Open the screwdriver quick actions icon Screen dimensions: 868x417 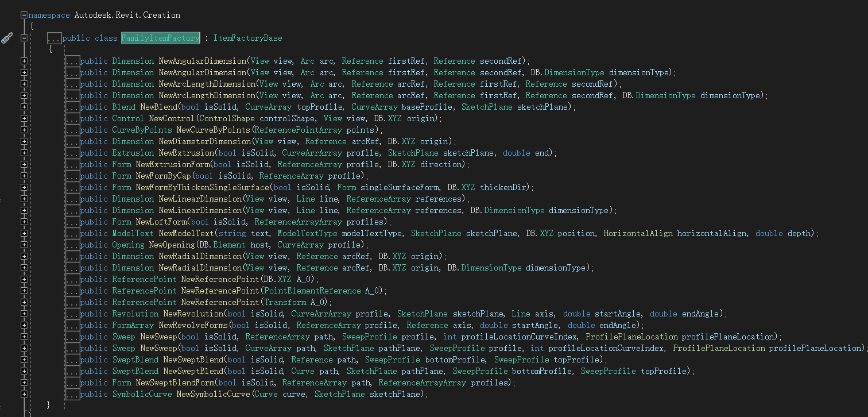coord(7,38)
